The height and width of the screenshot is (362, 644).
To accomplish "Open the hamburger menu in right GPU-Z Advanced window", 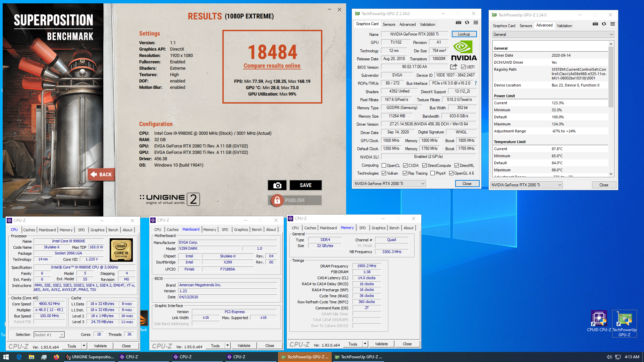I will point(612,24).
